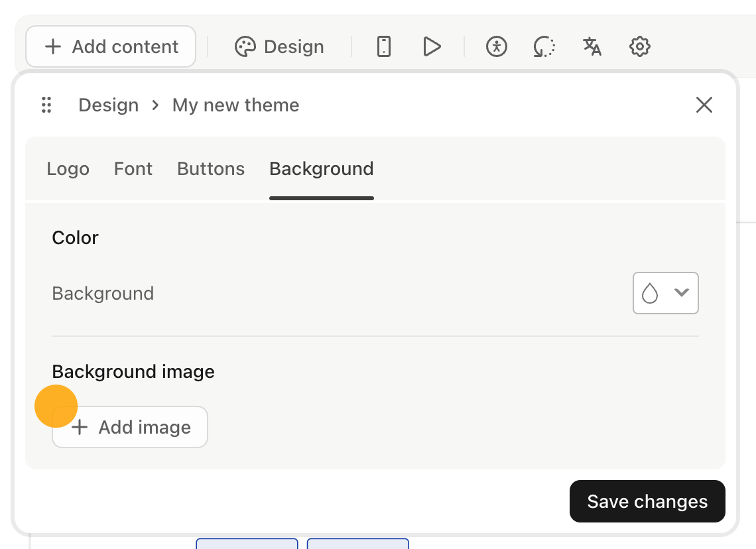Click the Add image button
Image resolution: width=756 pixels, height=549 pixels.
coord(130,427)
